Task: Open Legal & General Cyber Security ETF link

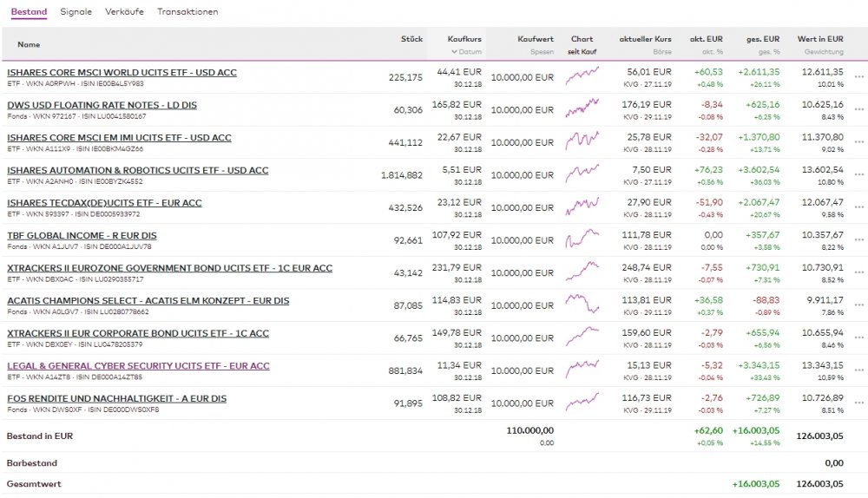Action: coord(138,365)
